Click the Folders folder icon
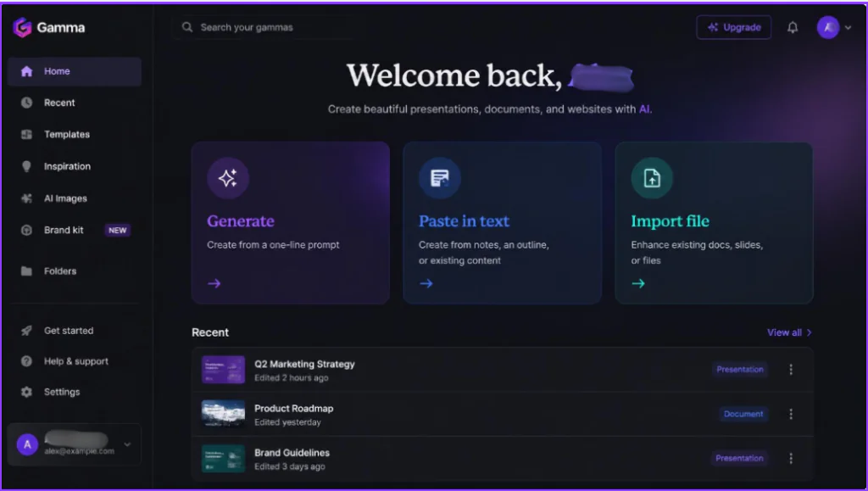868x491 pixels. [26, 271]
